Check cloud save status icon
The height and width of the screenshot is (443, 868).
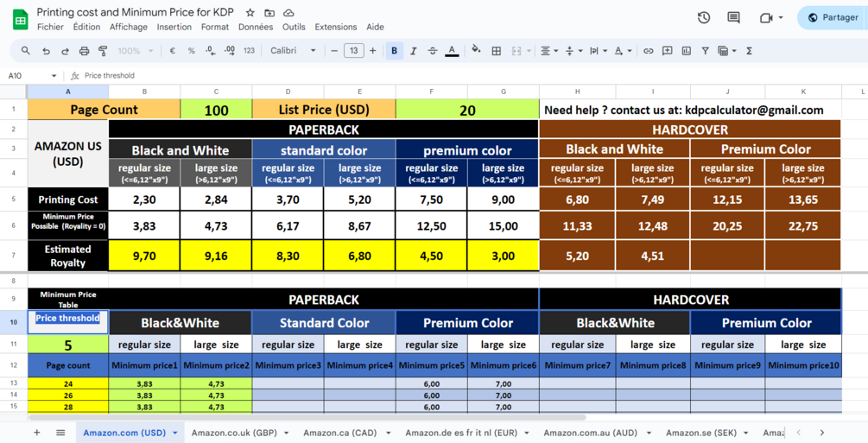point(288,12)
